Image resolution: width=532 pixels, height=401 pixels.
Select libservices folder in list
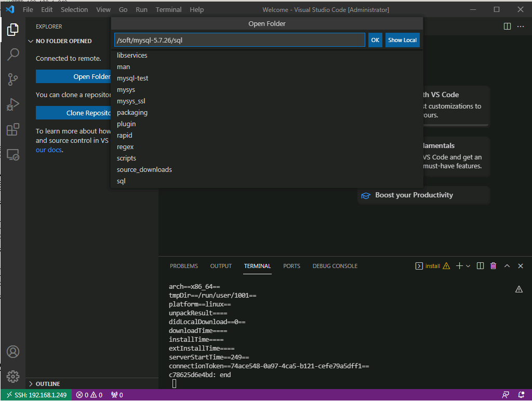267,55
